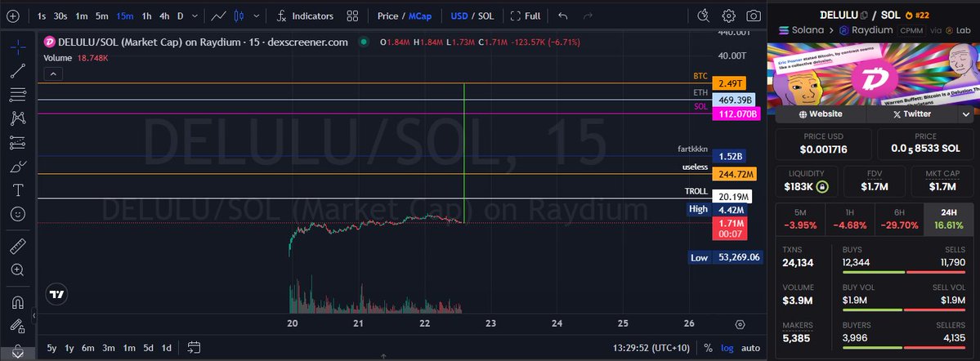
Task: Open the forecasting and measurement tools
Action: point(18,142)
